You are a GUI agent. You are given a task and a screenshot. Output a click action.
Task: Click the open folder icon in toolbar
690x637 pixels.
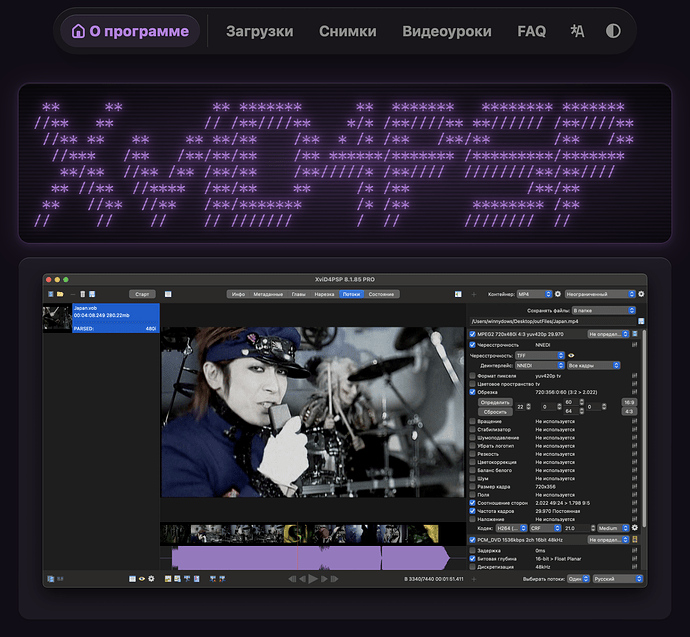point(60,294)
